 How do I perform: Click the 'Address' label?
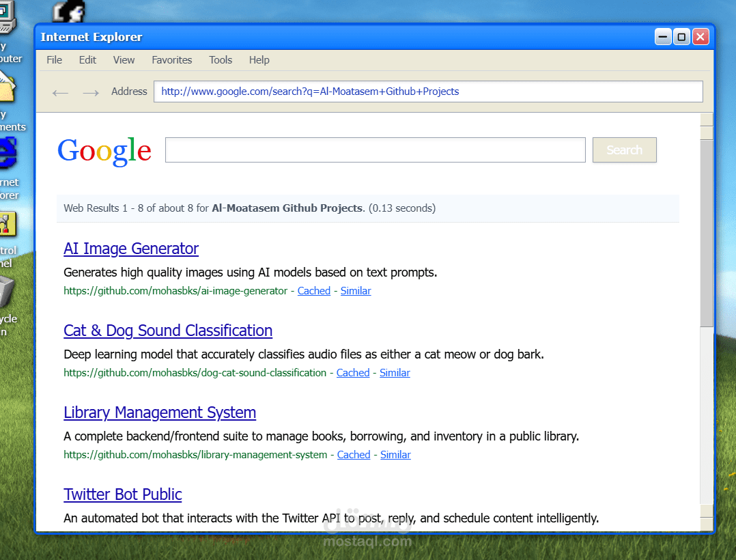pos(129,92)
